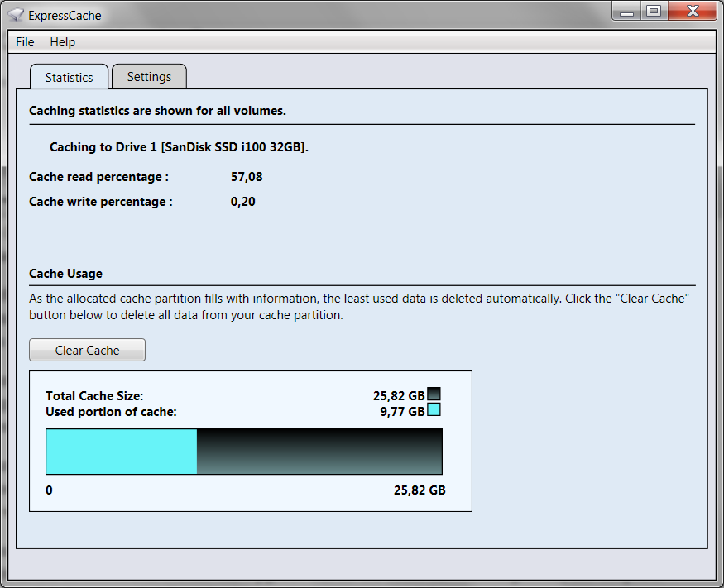Click the '25,82 GB' label under the cache bar

coord(420,490)
